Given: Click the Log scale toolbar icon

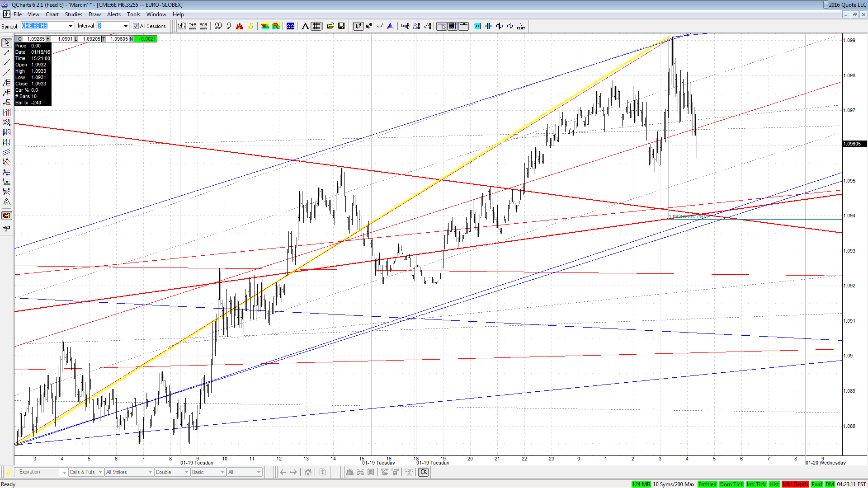Looking at the screenshot, I should click(405, 26).
